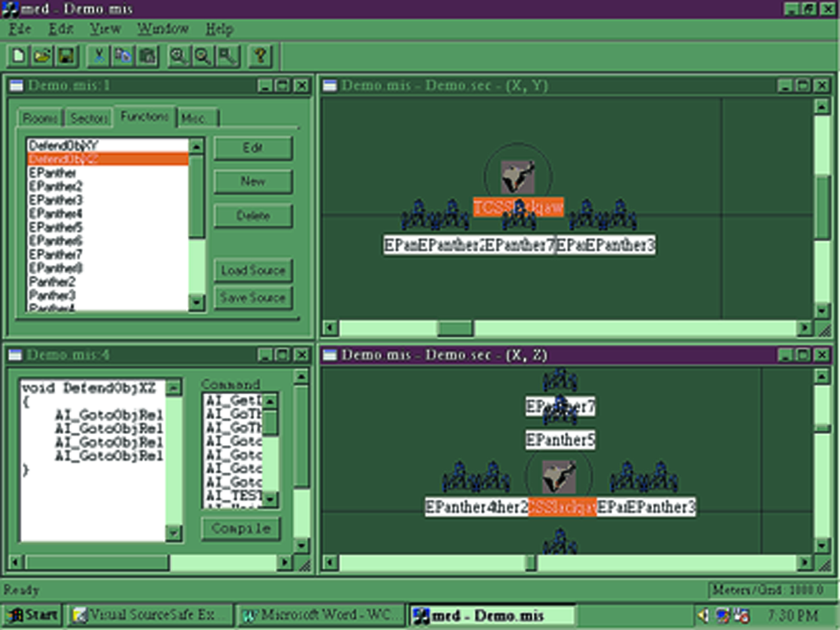The image size is (840, 630).
Task: Click the New file toolbar icon
Action: [19, 56]
